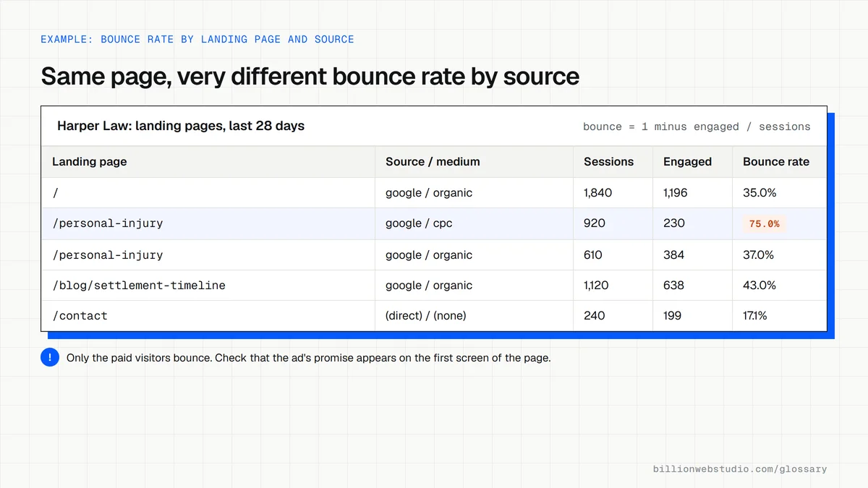Image resolution: width=868 pixels, height=488 pixels.
Task: Click the 1,120 sessions value
Action: 596,286
